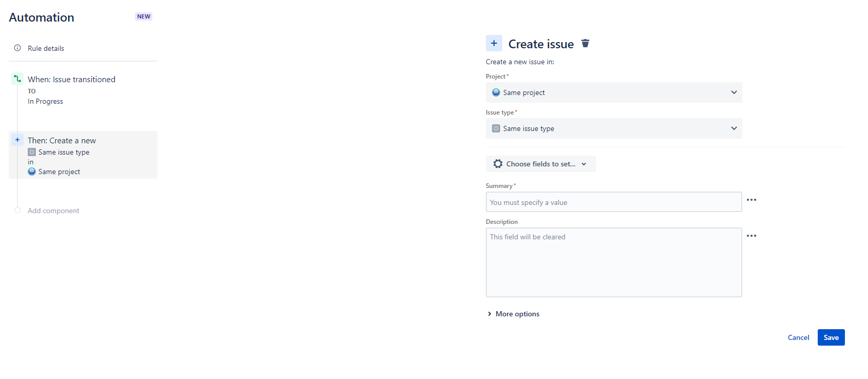Click the info icon beside Rule details
Image resolution: width=868 pixels, height=379 pixels.
pos(18,48)
